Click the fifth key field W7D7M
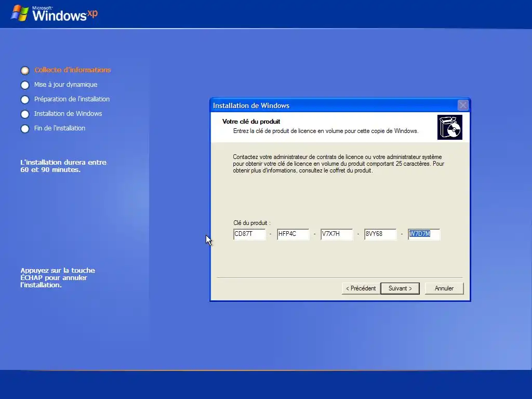Viewport: 532px width, 399px height. coord(424,234)
